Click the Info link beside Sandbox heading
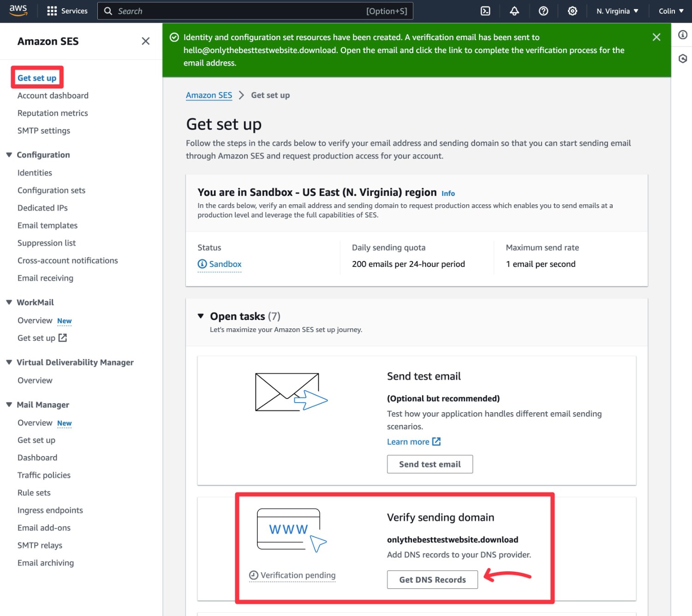Image resolution: width=692 pixels, height=616 pixels. point(448,193)
